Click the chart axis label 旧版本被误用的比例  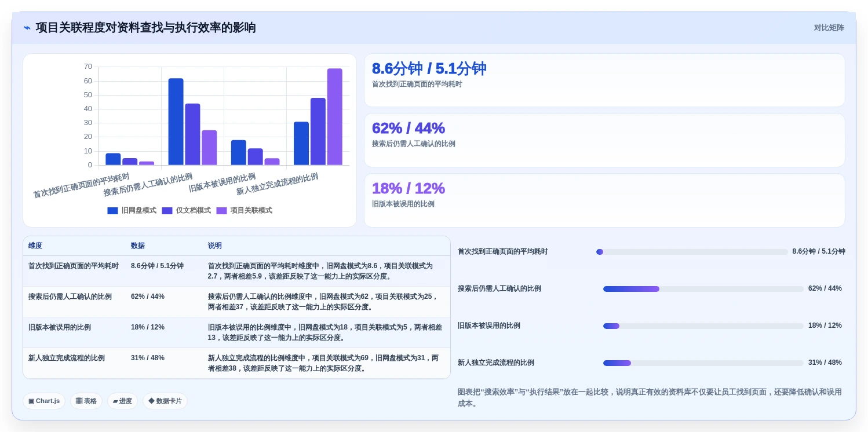click(222, 183)
